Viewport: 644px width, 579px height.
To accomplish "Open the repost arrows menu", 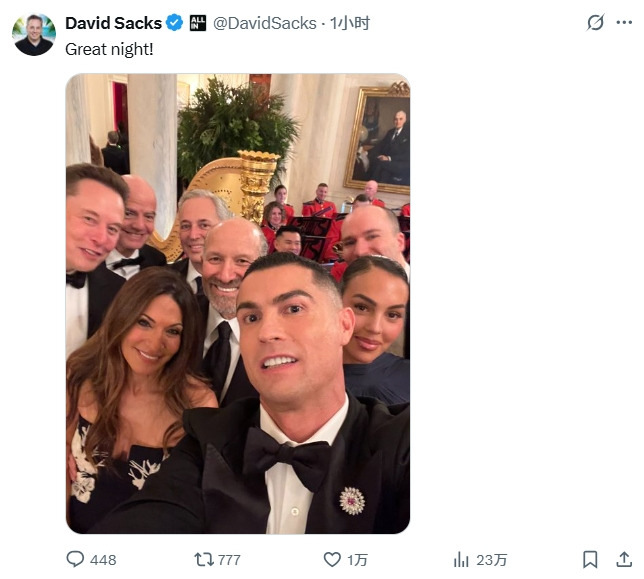I will tap(202, 559).
